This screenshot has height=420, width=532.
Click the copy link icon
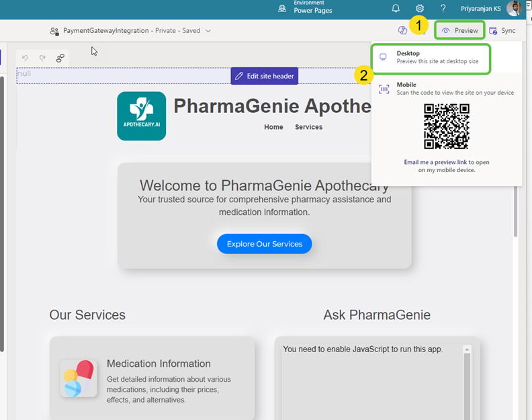[60, 58]
